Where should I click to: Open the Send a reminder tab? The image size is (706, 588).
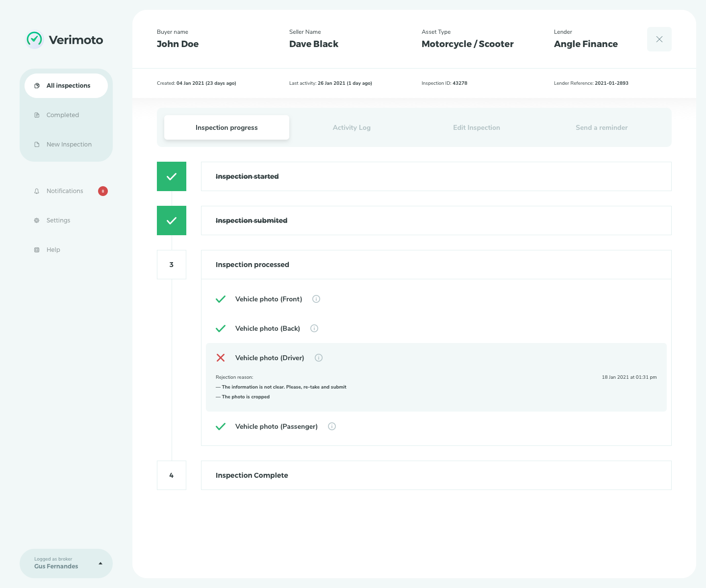(x=602, y=127)
